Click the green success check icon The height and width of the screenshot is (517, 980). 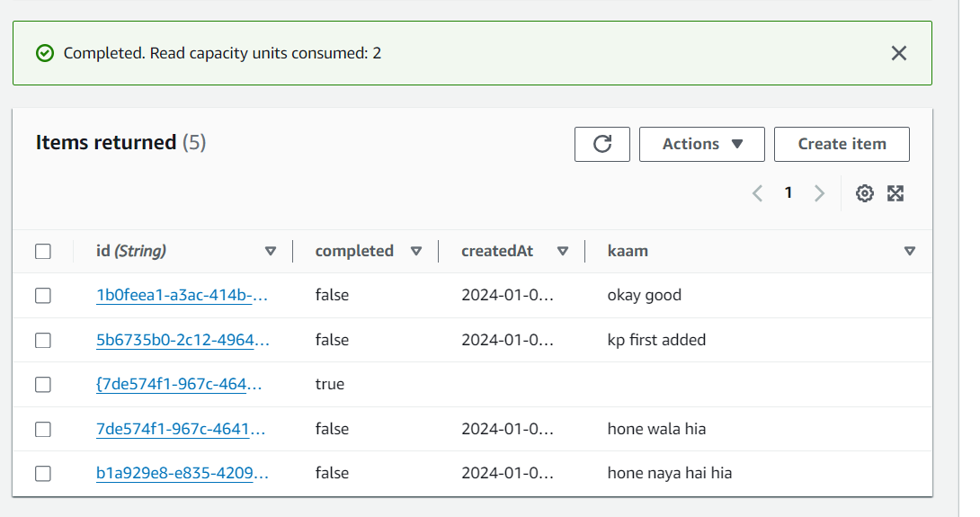[x=44, y=53]
